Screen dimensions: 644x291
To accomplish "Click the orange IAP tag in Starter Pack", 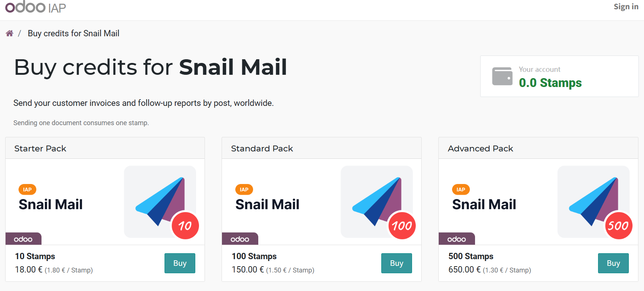I will pyautogui.click(x=27, y=190).
